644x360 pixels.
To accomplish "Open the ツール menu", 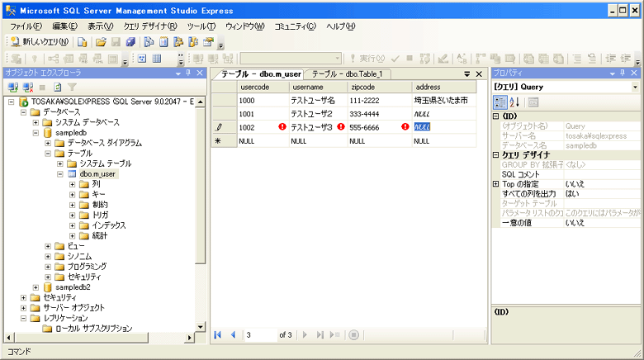I will [x=201, y=26].
